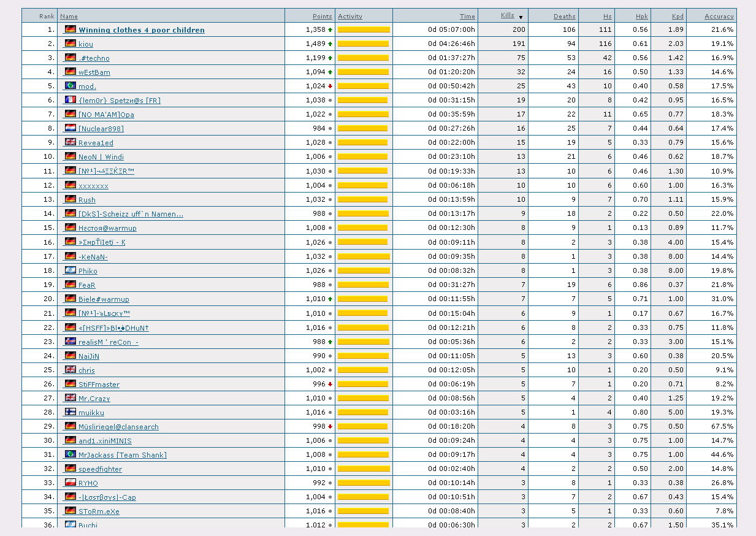Click the flag icon next to RYHO
The width and height of the screenshot is (756, 536).
[x=71, y=483]
